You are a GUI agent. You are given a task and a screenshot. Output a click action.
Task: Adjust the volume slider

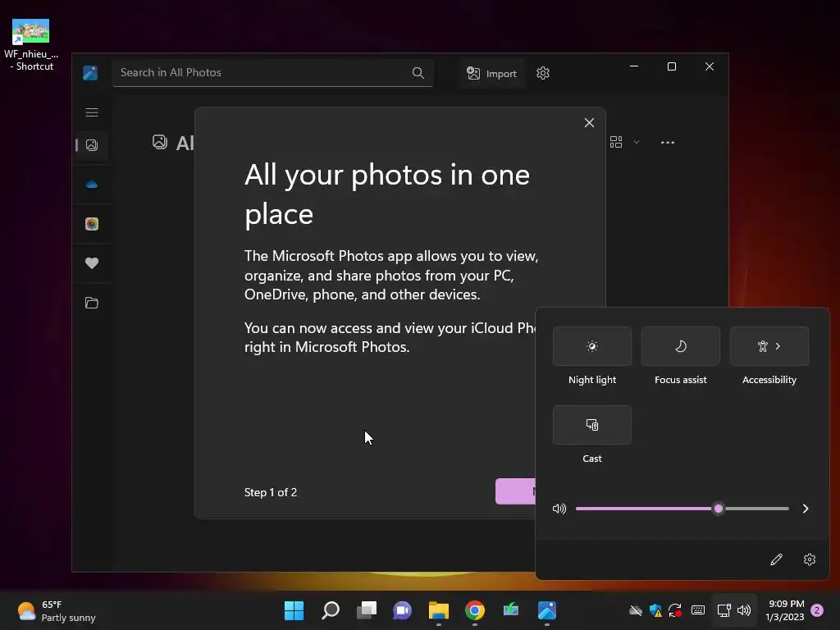click(x=682, y=509)
